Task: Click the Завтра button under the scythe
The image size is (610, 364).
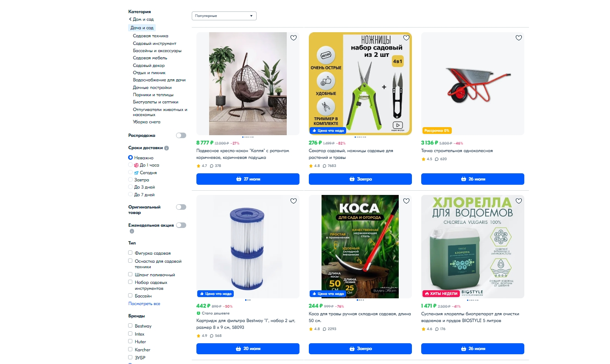Action: (x=360, y=349)
